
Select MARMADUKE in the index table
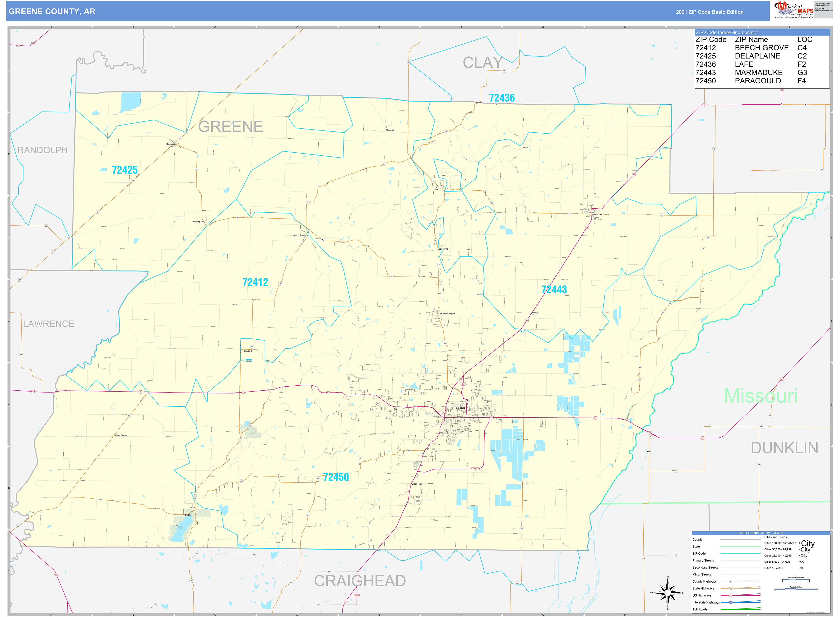(759, 72)
